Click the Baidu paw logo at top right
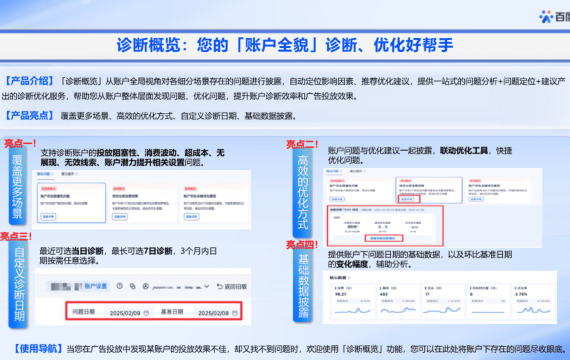Viewport: 570px width, 360px height. click(x=546, y=17)
